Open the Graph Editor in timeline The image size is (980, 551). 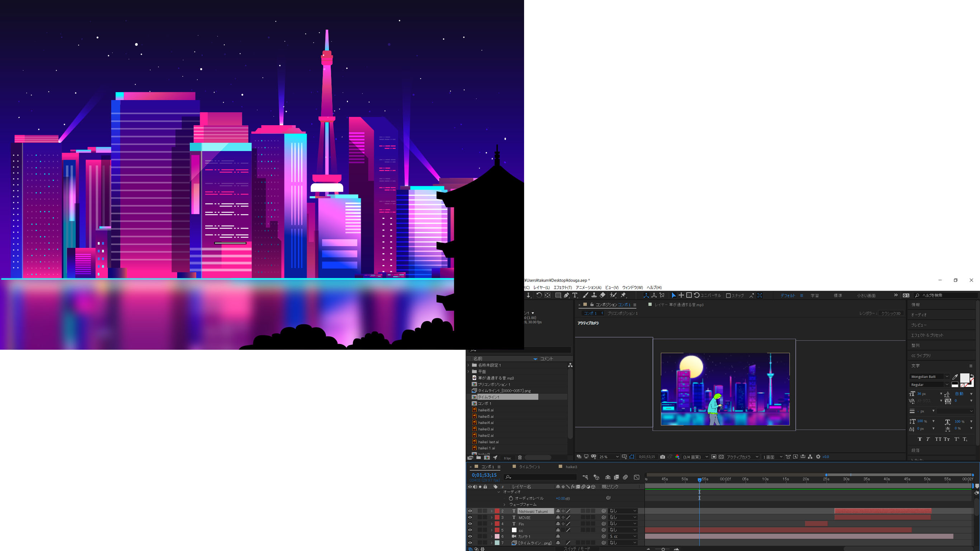coord(636,477)
